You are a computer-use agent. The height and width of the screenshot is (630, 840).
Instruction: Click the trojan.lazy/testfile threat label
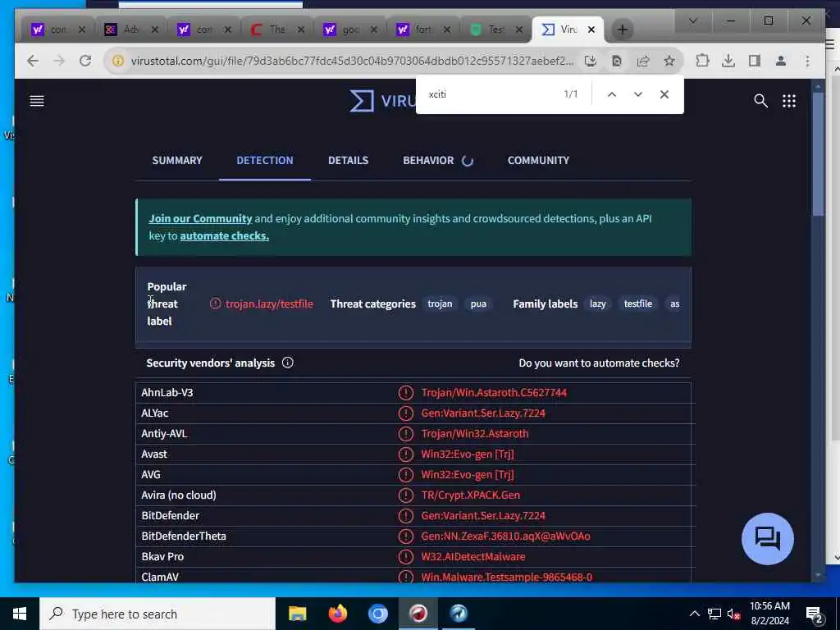269,304
